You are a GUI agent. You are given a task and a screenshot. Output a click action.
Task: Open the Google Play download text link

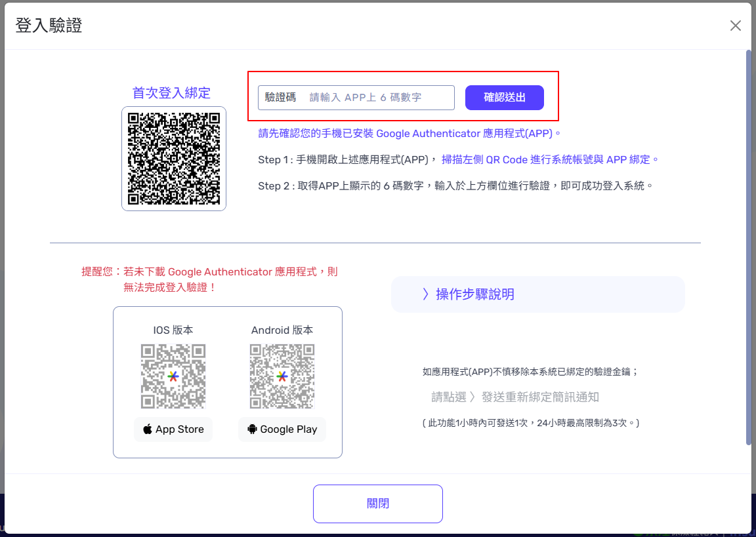click(x=289, y=429)
